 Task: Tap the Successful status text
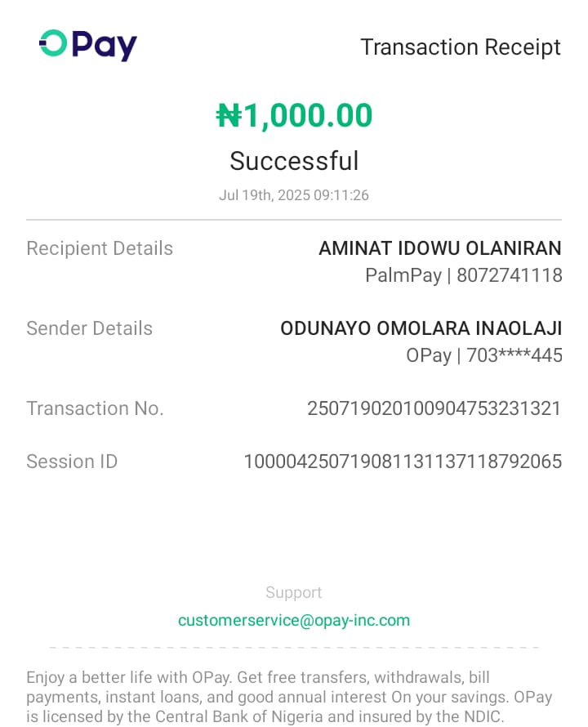coord(294,161)
